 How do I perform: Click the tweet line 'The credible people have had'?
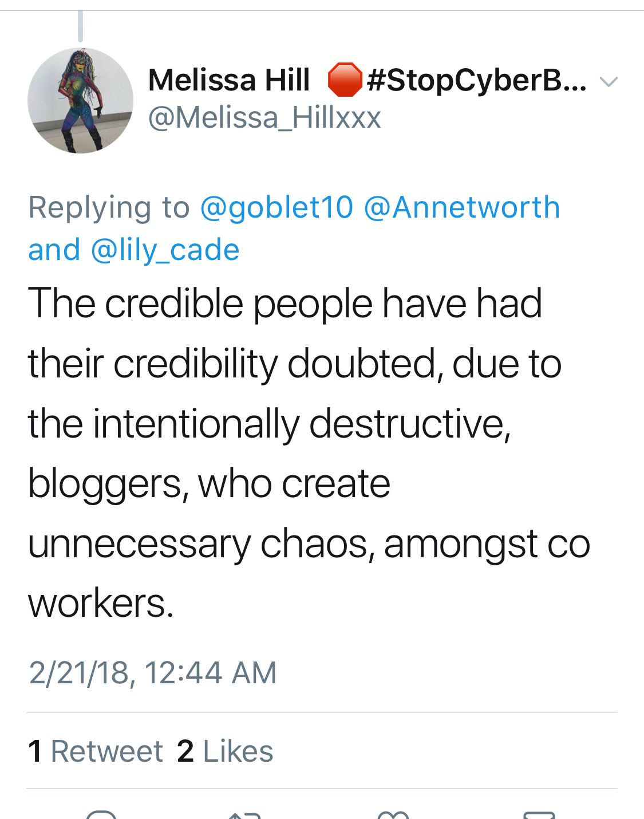pos(285,303)
